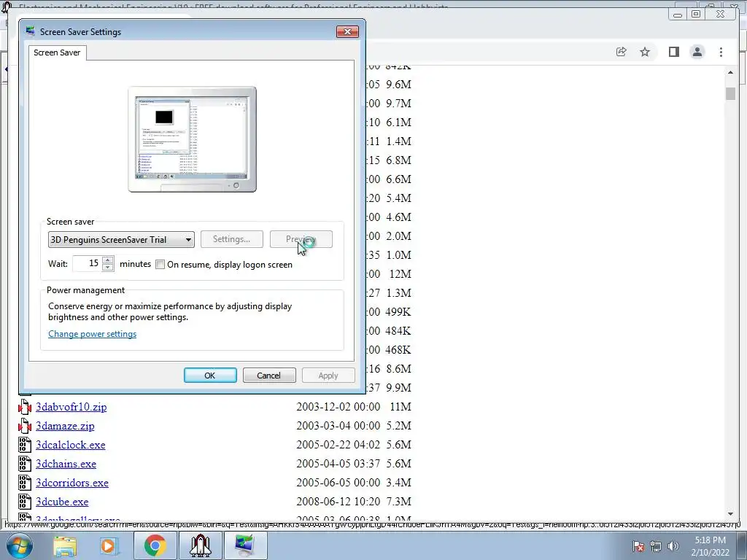Bookmark this page with star icon
Screen dimensions: 747x560
(x=645, y=52)
